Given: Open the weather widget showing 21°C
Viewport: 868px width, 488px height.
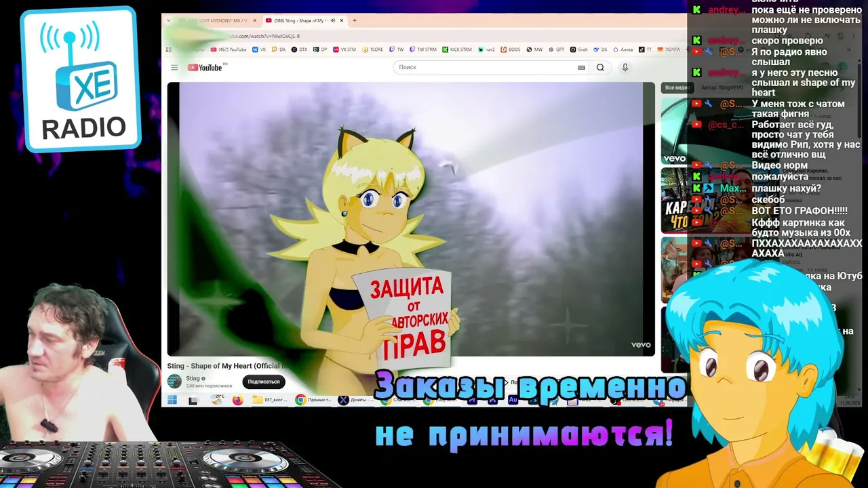Looking at the screenshot, I should (218, 400).
